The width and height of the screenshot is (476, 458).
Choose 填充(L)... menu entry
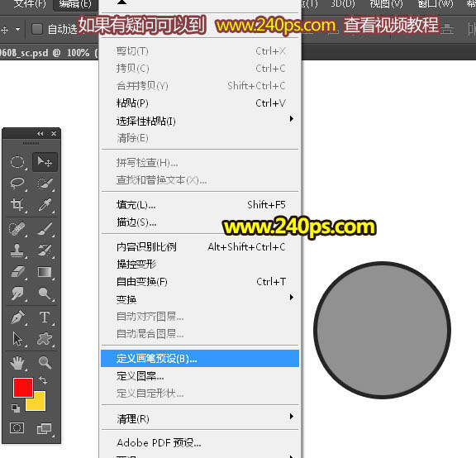click(200, 205)
